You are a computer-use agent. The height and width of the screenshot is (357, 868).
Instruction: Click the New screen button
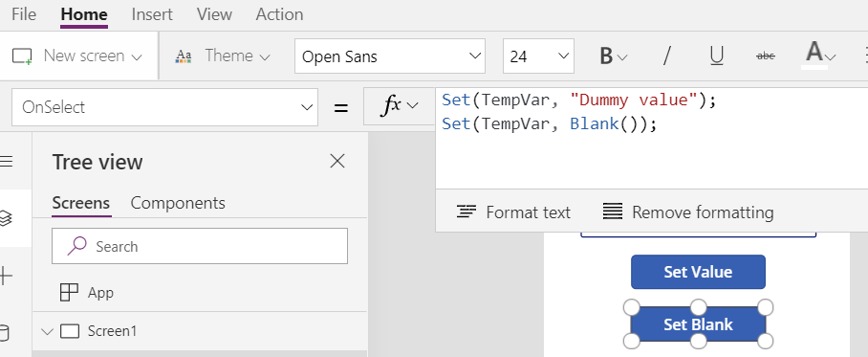point(77,56)
